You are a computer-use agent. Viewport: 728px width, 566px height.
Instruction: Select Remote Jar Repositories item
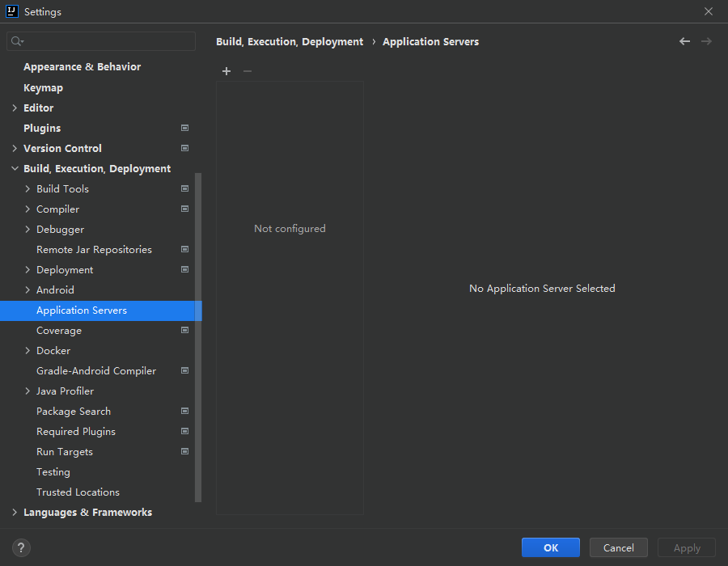tap(94, 249)
